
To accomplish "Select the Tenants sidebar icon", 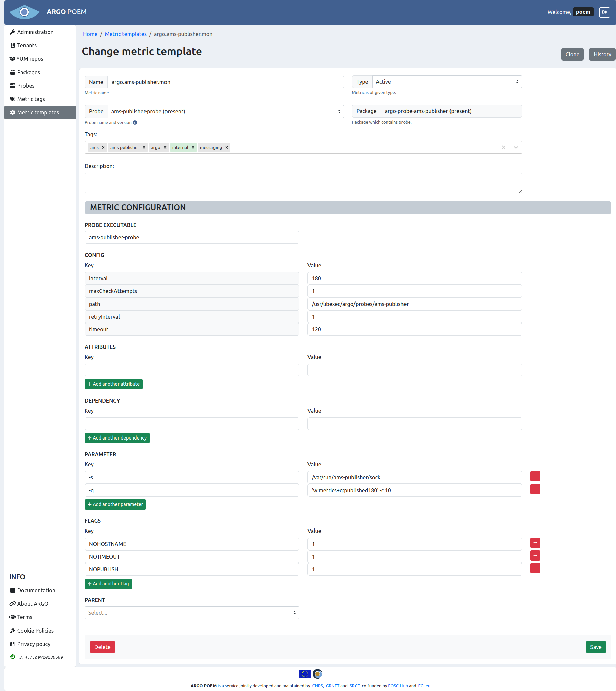I will (12, 45).
